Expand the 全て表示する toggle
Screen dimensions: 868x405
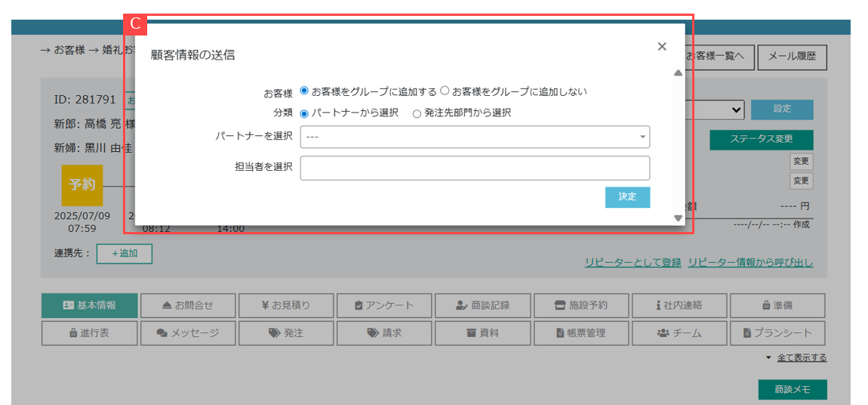pos(801,357)
